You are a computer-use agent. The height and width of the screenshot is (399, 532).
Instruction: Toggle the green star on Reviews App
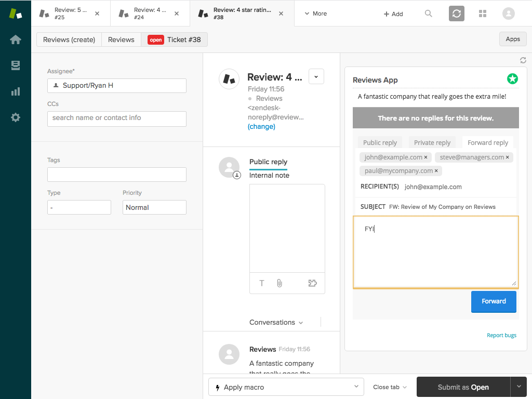pos(512,78)
